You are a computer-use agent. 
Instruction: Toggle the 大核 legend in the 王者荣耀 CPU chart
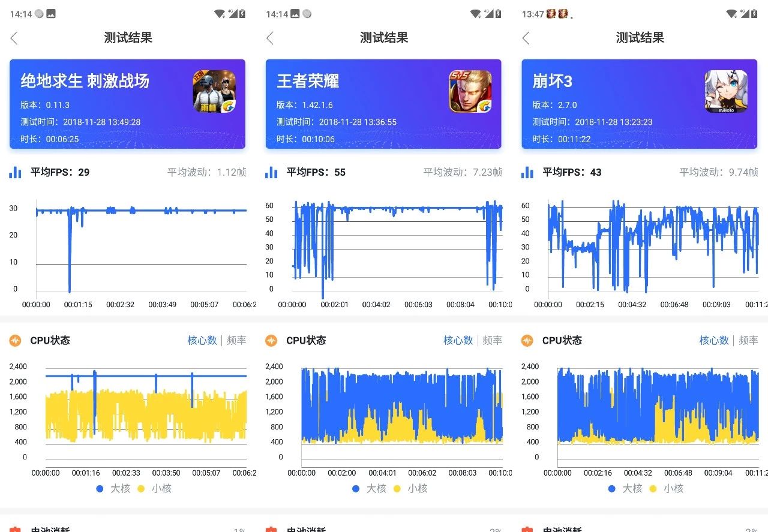(x=369, y=489)
